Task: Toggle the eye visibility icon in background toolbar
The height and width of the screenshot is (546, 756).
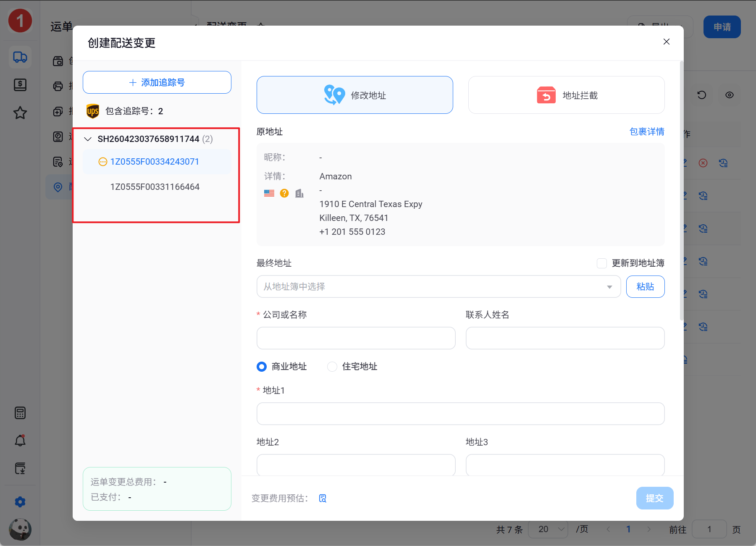Action: [x=730, y=95]
